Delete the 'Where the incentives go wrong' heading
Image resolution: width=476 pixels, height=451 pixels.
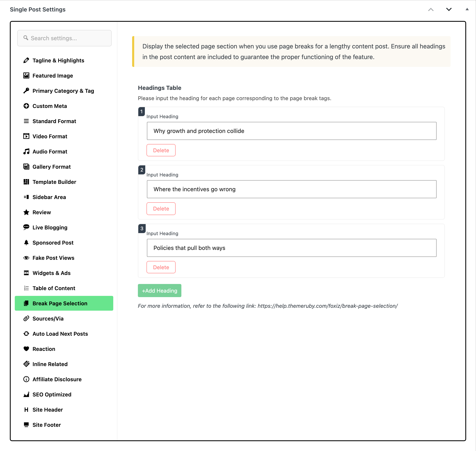point(161,209)
